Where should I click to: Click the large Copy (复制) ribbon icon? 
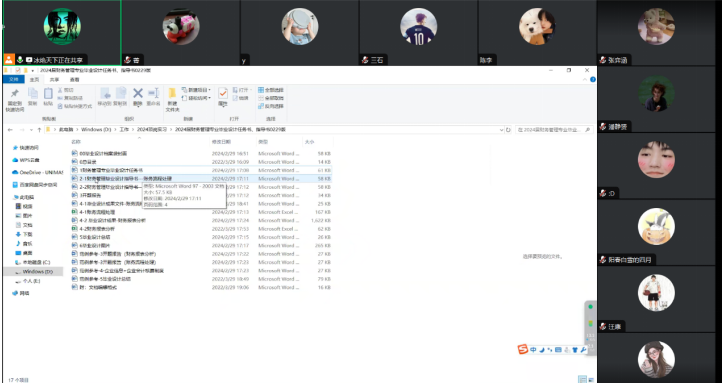point(33,94)
